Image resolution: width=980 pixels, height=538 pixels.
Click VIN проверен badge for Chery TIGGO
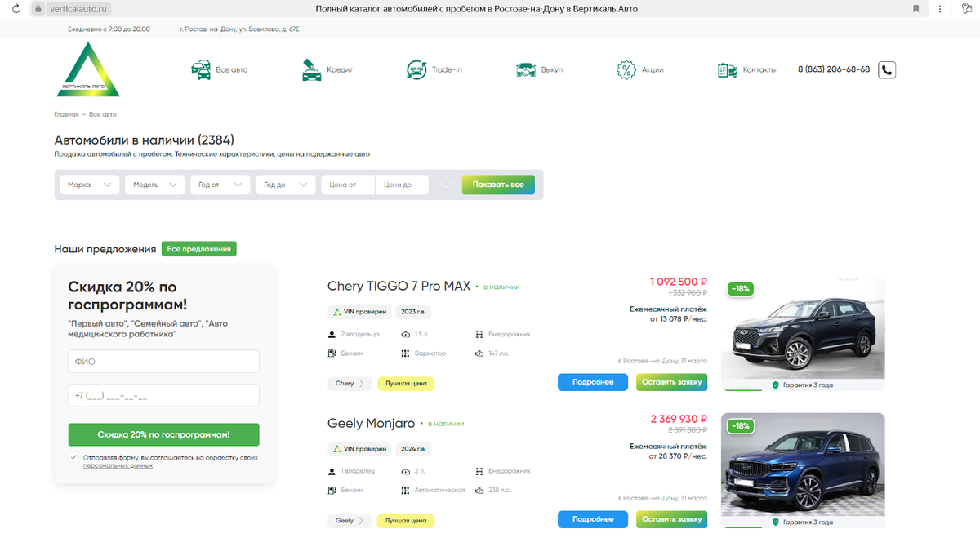pyautogui.click(x=359, y=312)
